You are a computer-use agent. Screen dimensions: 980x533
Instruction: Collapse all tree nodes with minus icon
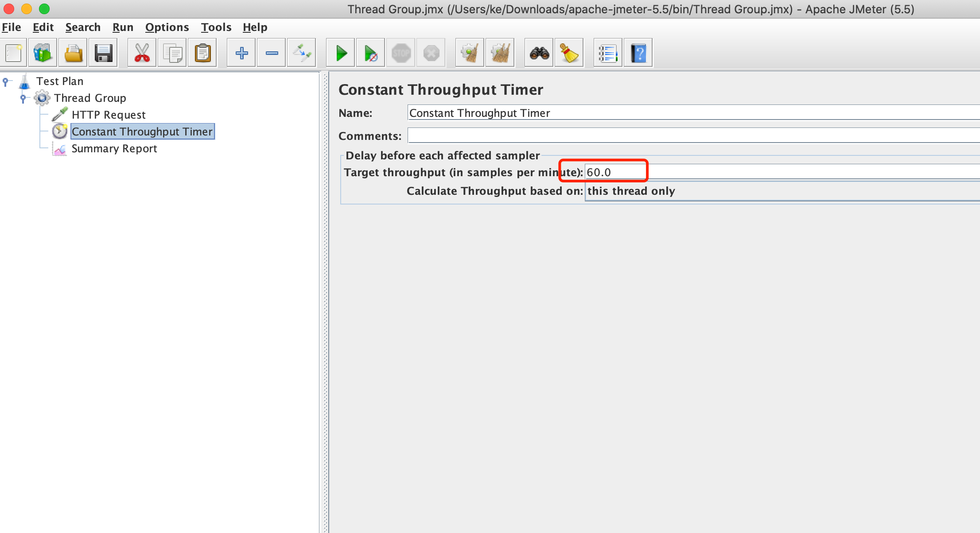pyautogui.click(x=271, y=52)
